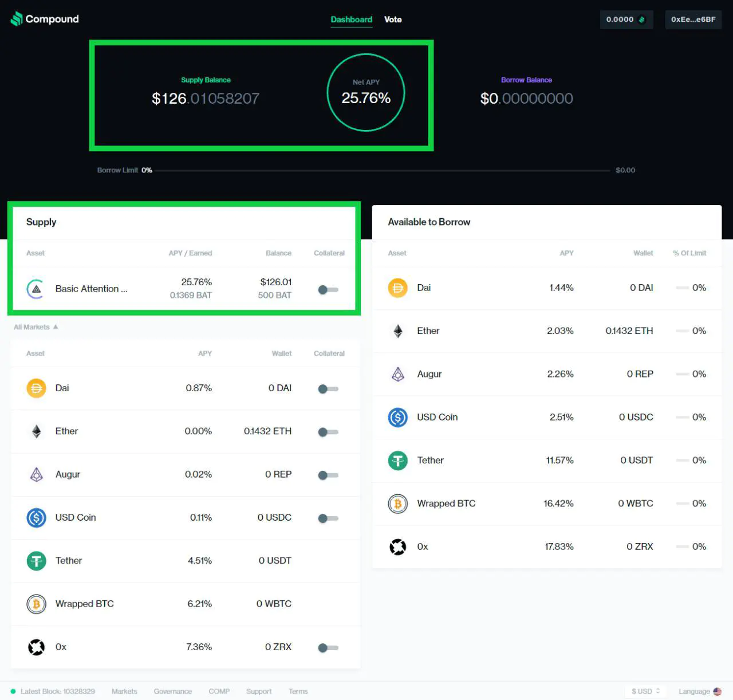Enable Ether as collateral
Viewport: 733px width, 700px height.
click(328, 432)
